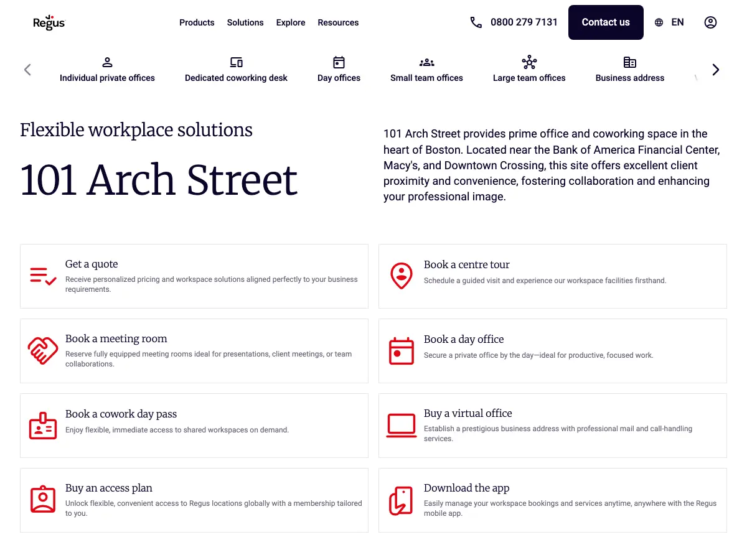Select the Small team offices tab label
Image resolution: width=747 pixels, height=560 pixels.
426,78
